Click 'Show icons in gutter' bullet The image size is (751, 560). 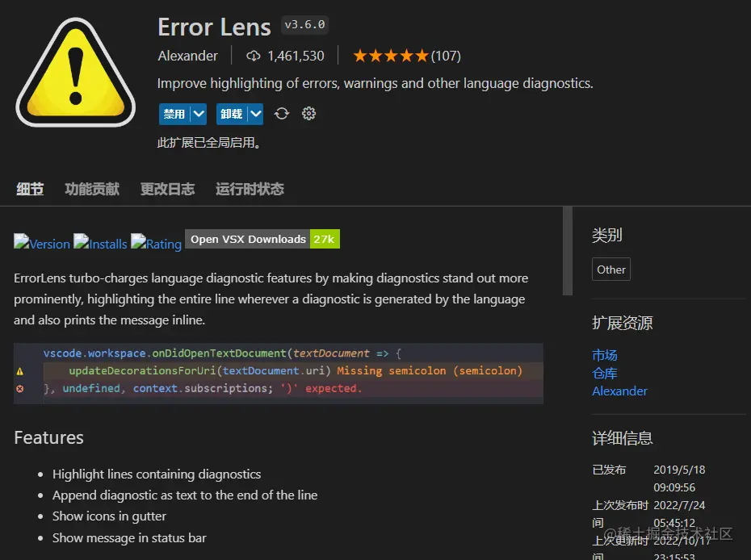point(109,516)
